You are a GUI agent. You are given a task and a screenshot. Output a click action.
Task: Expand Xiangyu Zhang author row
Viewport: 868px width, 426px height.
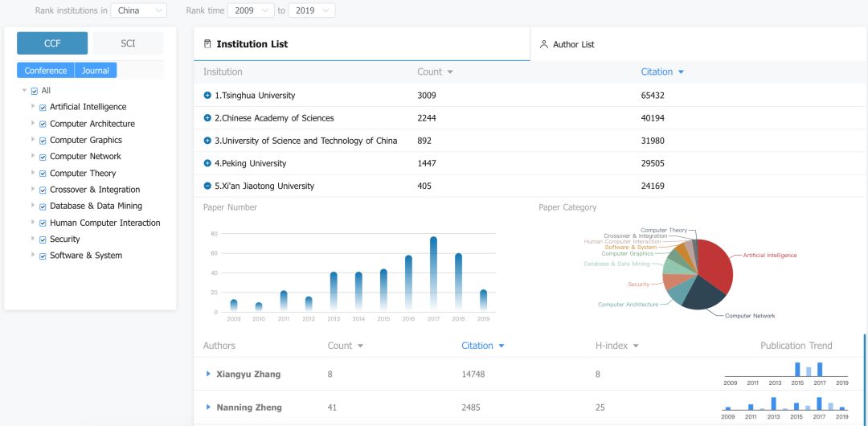pos(208,374)
